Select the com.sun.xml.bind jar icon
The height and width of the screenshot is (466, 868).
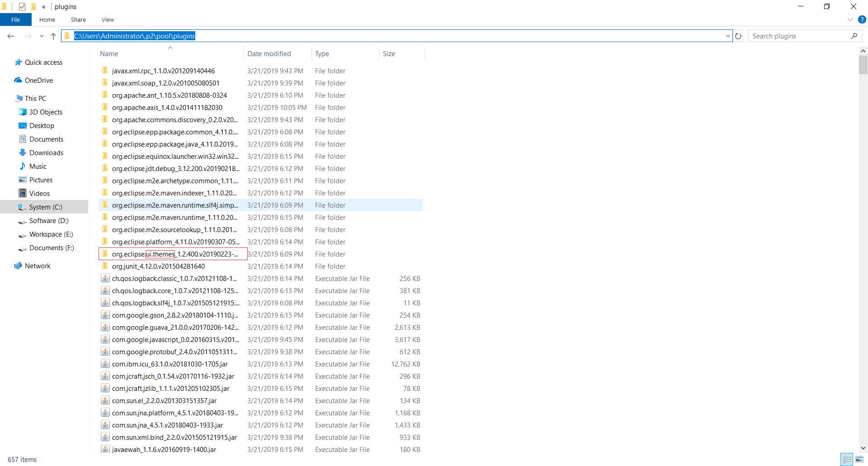(105, 437)
